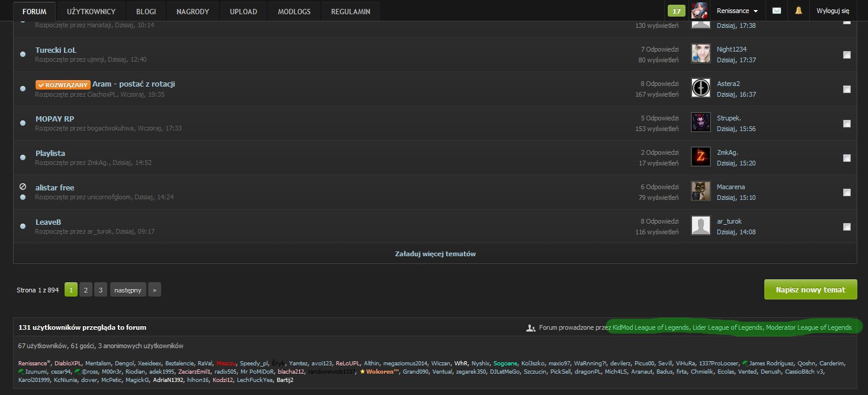The width and height of the screenshot is (868, 395).
Task: Open the Playlista topic link
Action: [50, 153]
